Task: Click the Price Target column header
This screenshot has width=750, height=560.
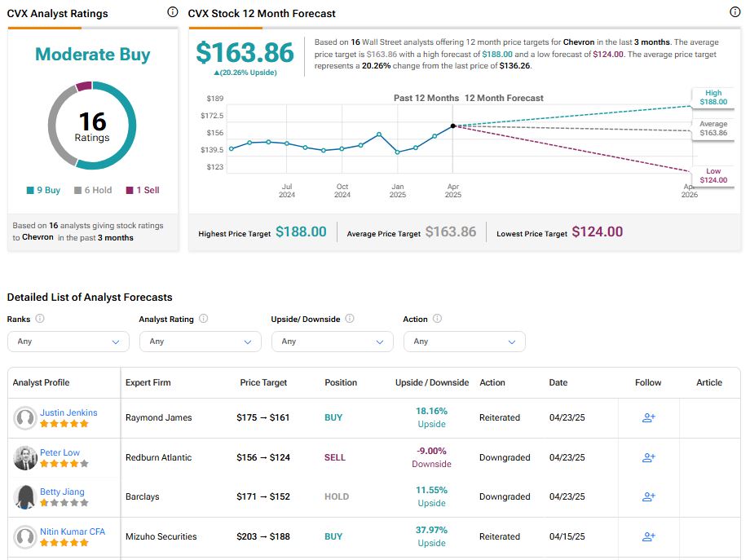Action: pos(263,382)
